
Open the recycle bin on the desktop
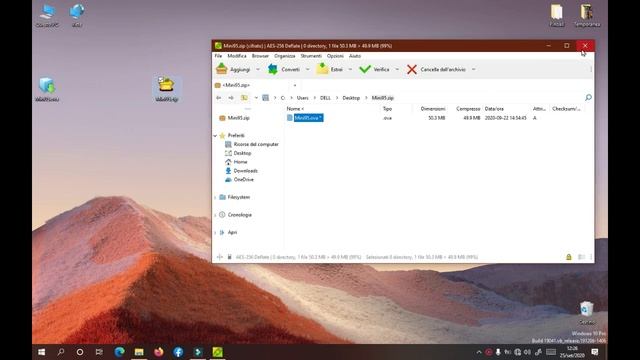587,313
